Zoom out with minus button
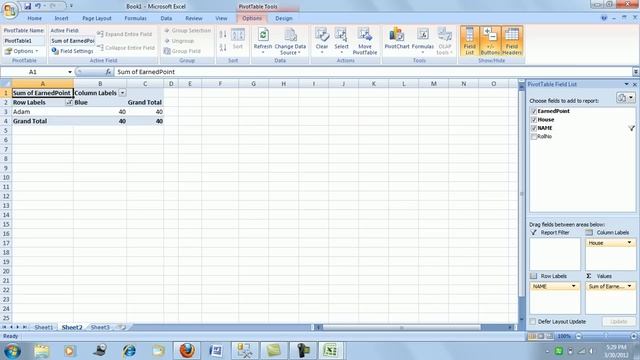640x360 pixels. click(x=579, y=336)
